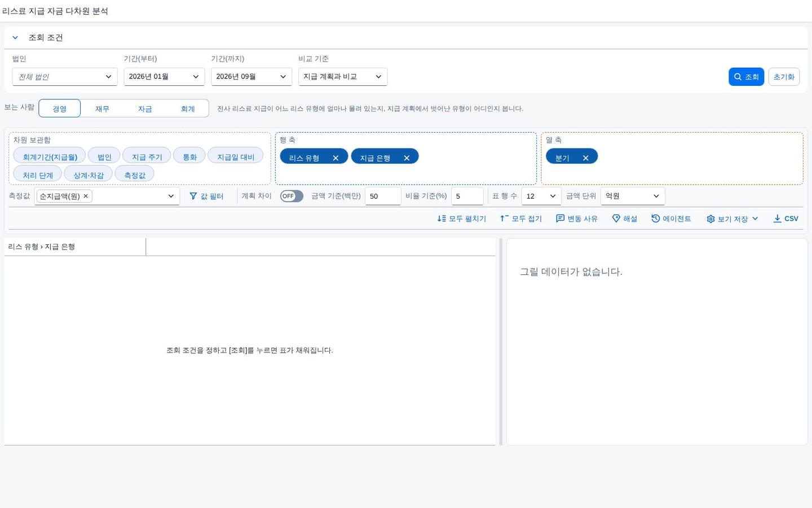Open 비교 기준 dropdown

pyautogui.click(x=343, y=77)
